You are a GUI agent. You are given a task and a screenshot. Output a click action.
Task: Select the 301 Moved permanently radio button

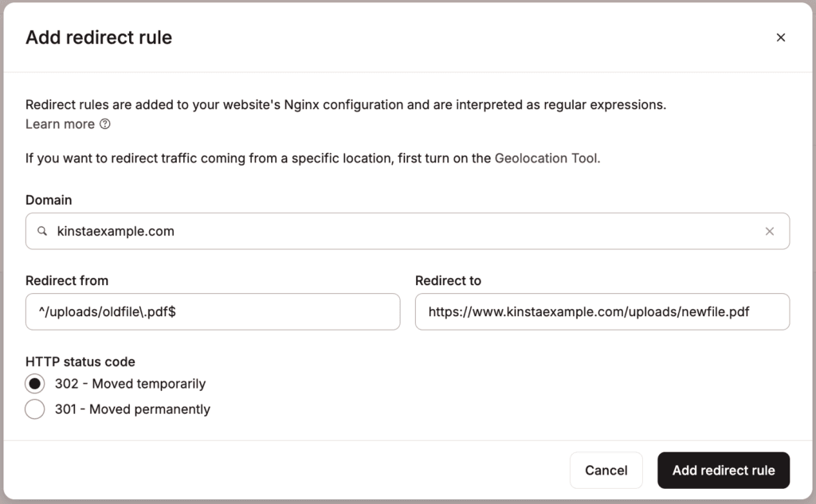(34, 408)
